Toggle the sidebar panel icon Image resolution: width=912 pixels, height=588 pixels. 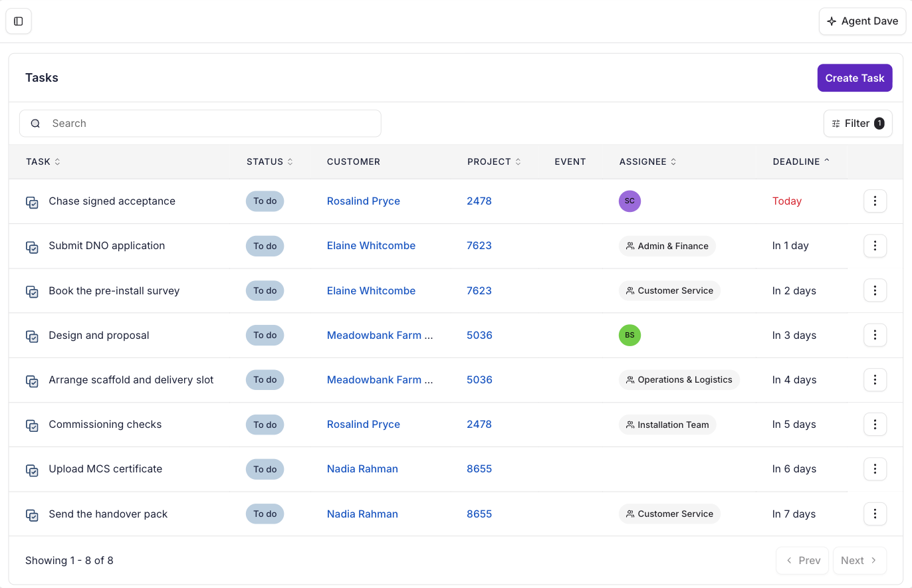click(19, 21)
